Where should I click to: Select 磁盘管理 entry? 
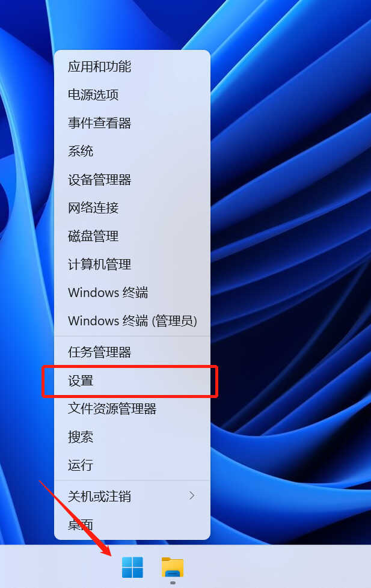(132, 236)
